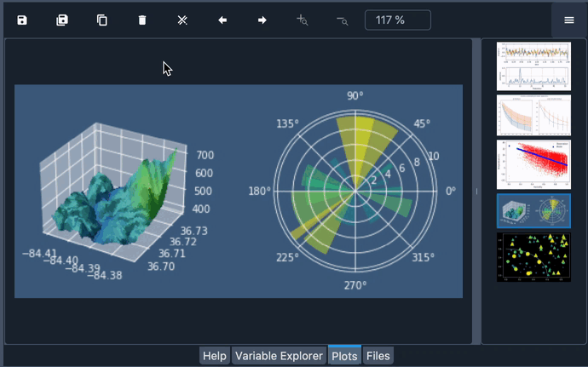This screenshot has width=588, height=367.
Task: Select the black background scatter thumbnail
Action: point(533,256)
